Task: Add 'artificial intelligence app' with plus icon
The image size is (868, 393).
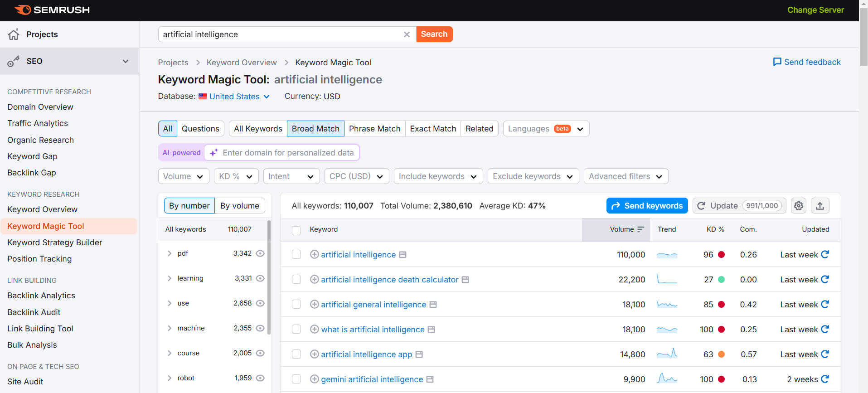Action: coord(314,354)
